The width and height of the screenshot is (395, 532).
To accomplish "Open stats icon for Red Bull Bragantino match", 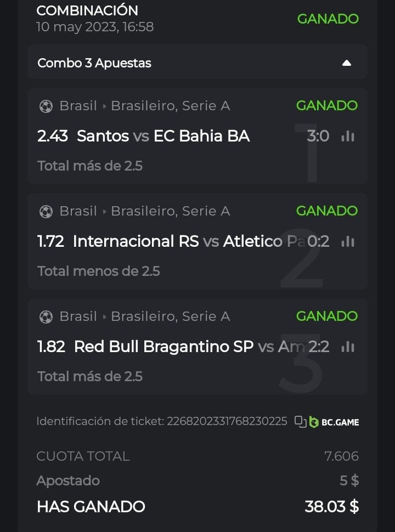I will coord(348,347).
